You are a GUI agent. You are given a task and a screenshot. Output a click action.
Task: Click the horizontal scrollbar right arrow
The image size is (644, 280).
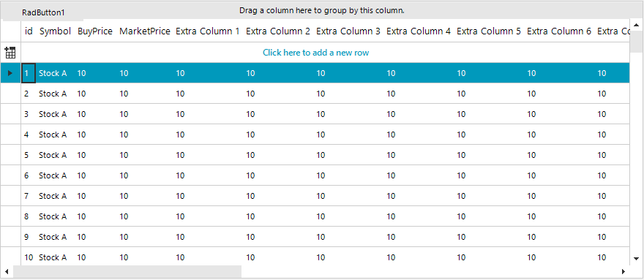[623, 271]
